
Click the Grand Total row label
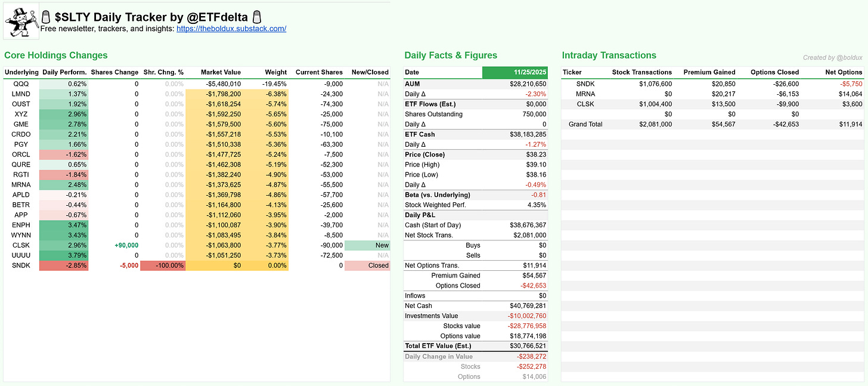coord(585,124)
